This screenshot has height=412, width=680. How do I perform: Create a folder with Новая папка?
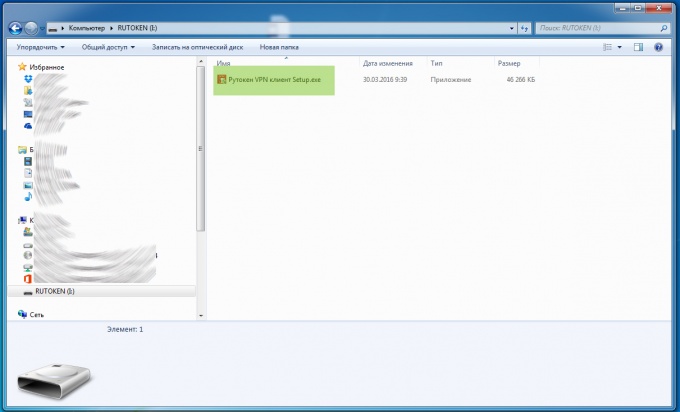pos(278,47)
